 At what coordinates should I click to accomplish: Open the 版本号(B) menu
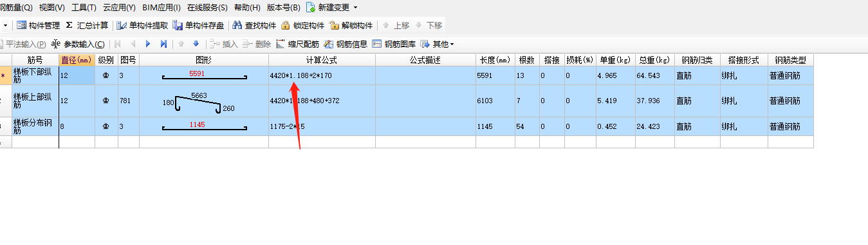tap(283, 8)
